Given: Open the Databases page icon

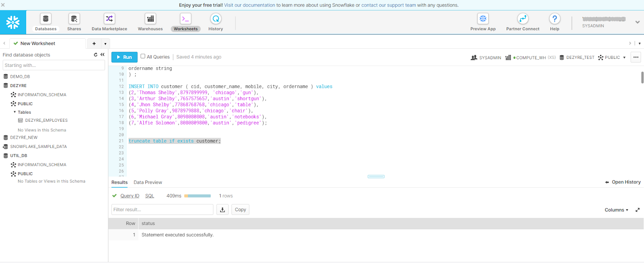Looking at the screenshot, I should [x=45, y=19].
